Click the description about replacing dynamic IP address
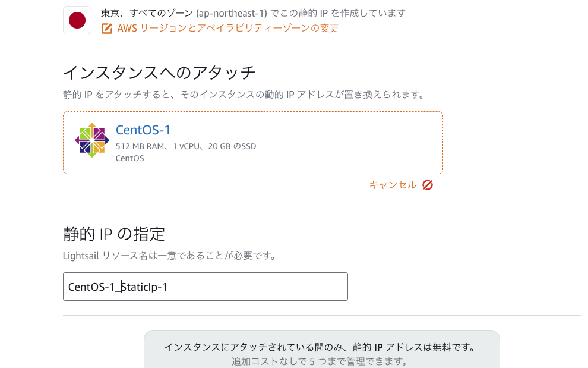The image size is (588, 368). pos(244,95)
